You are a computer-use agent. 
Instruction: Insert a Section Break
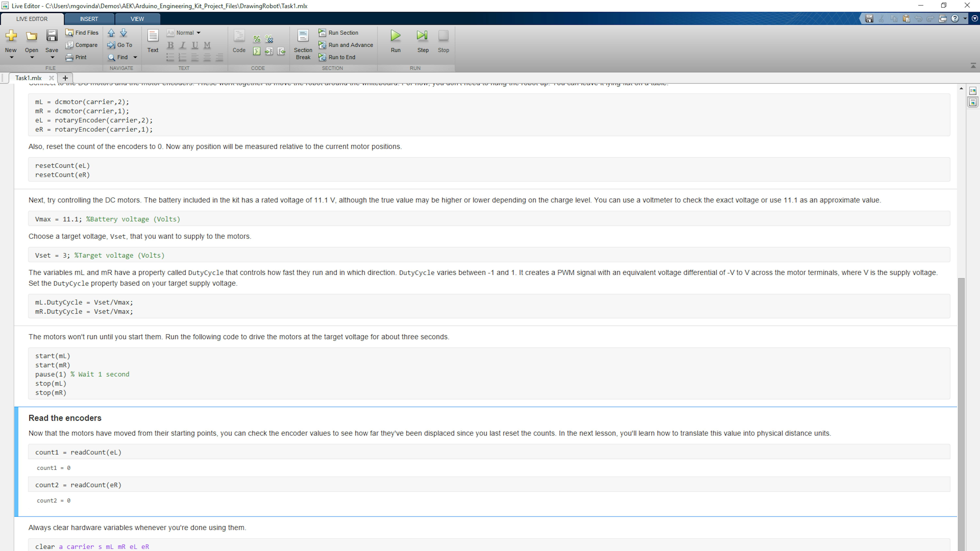point(303,45)
